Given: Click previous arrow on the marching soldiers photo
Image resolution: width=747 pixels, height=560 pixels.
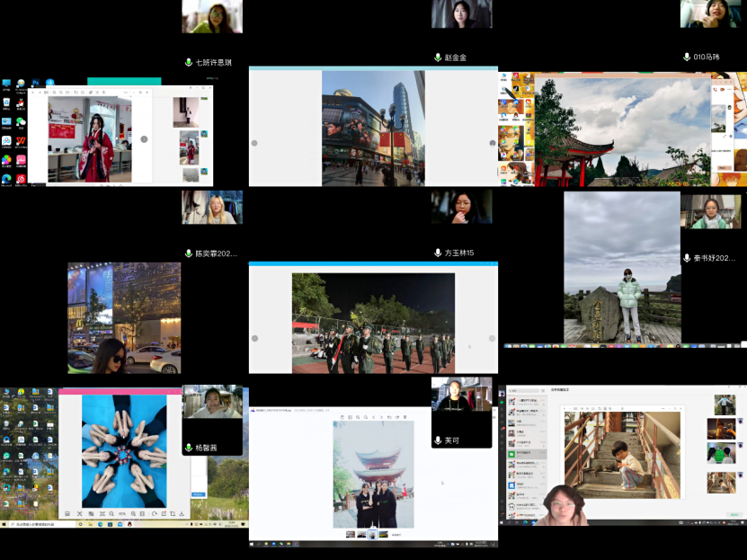Looking at the screenshot, I should coord(254,338).
